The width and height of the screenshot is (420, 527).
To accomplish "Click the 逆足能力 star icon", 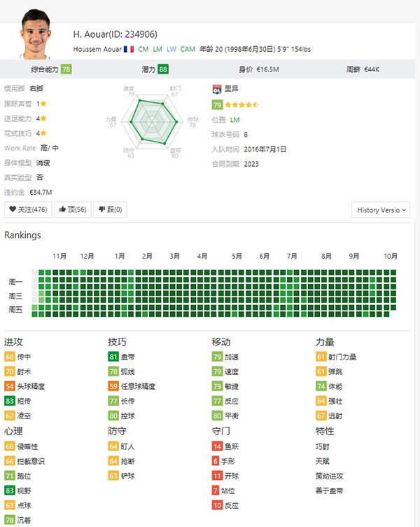I will (45, 118).
